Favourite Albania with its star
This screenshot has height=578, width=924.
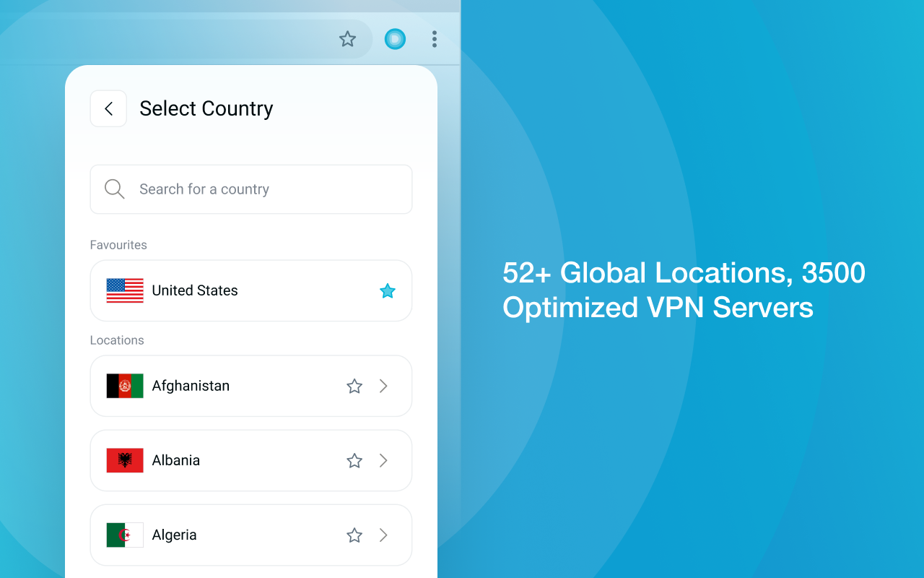pos(354,461)
